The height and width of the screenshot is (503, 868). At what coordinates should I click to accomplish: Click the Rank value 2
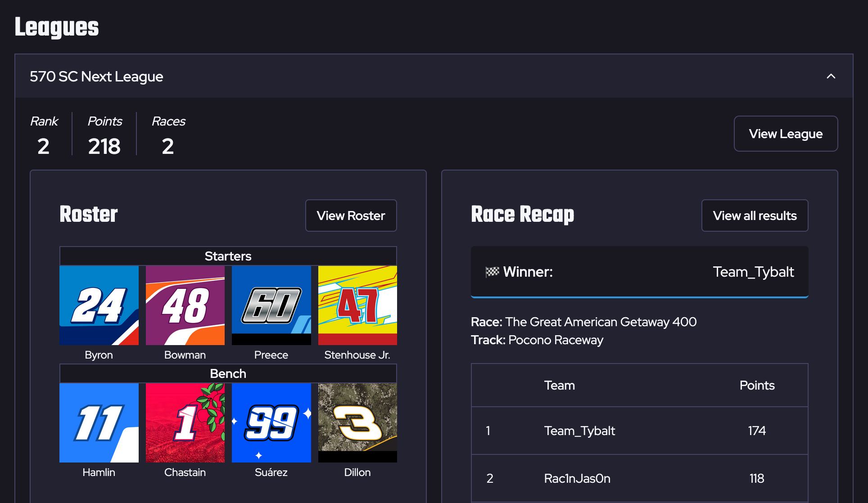coord(43,146)
